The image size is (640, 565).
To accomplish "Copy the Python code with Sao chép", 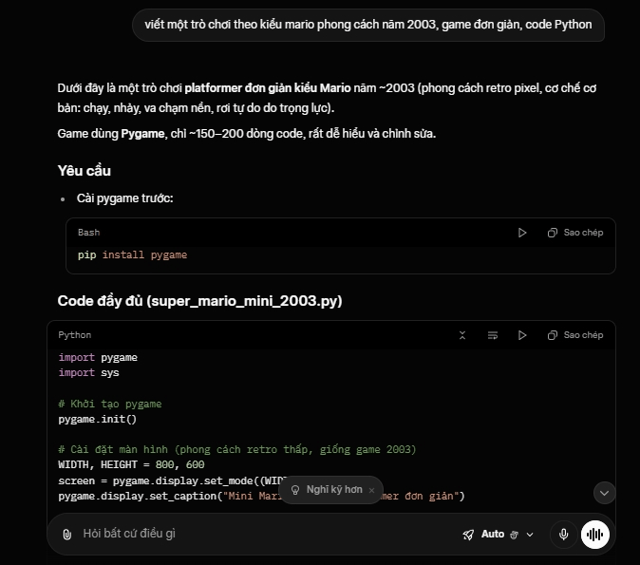I will pos(576,335).
